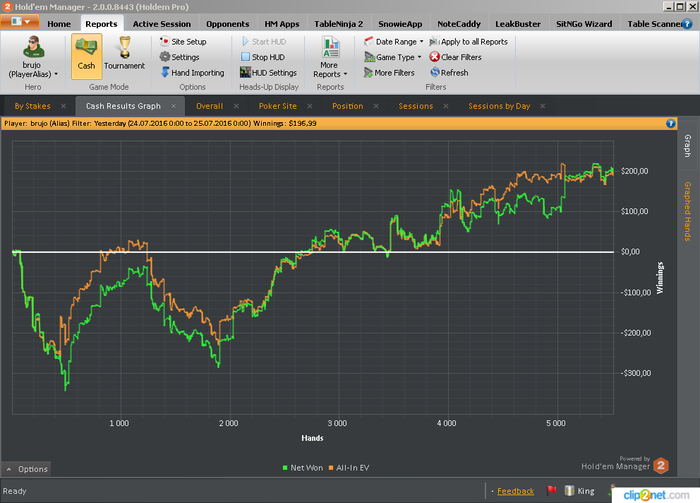700x503 pixels.
Task: Click help icon on filter bar
Action: coord(671,124)
